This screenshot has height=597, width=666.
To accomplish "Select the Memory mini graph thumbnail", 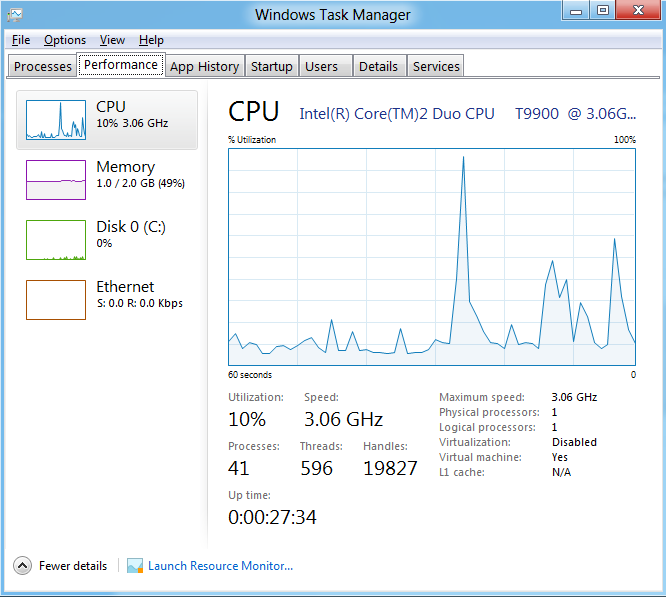I will click(56, 180).
